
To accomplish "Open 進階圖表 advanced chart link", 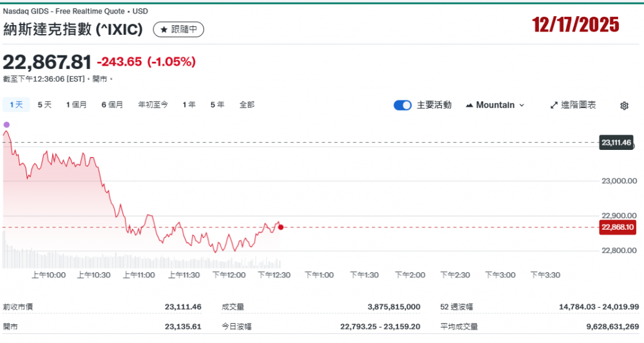I will pyautogui.click(x=578, y=105).
